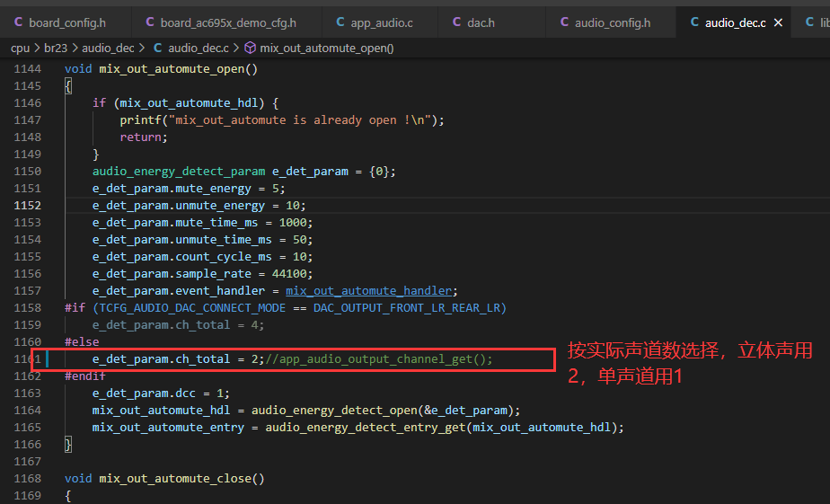Click the 'audio_dec.c' breadcrumb file
Screen dimensions: 830x504
pos(198,49)
